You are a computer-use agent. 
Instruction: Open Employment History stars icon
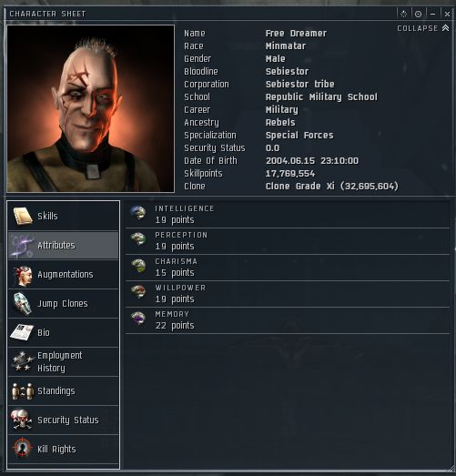coord(22,361)
